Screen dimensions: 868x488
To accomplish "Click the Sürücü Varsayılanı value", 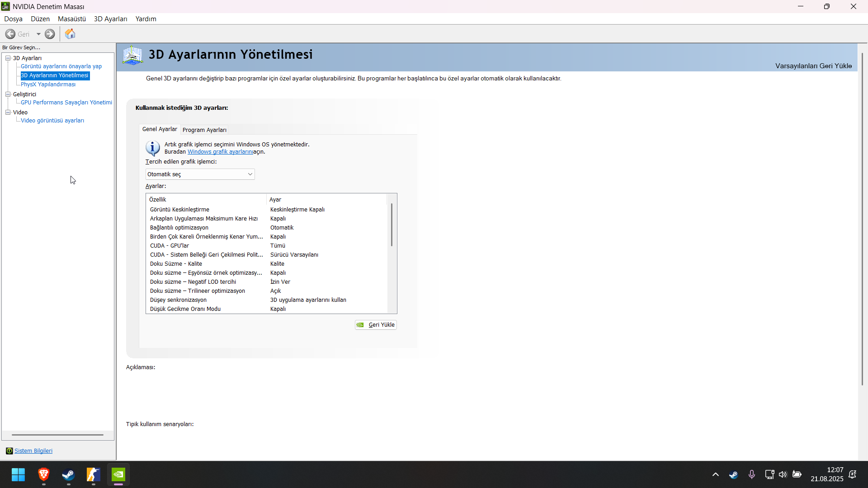I will coord(294,255).
